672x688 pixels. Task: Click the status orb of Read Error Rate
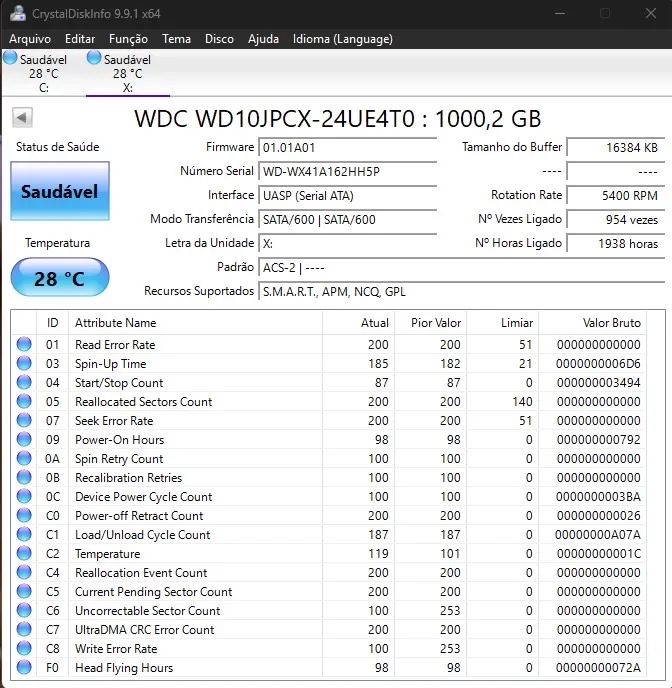24,344
